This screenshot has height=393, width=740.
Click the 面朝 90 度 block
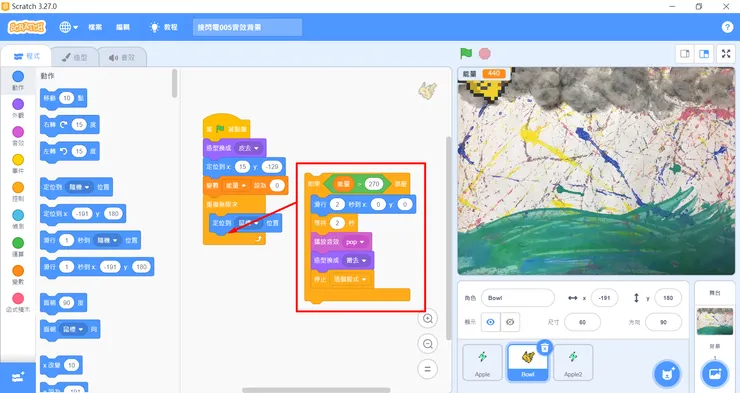63,303
